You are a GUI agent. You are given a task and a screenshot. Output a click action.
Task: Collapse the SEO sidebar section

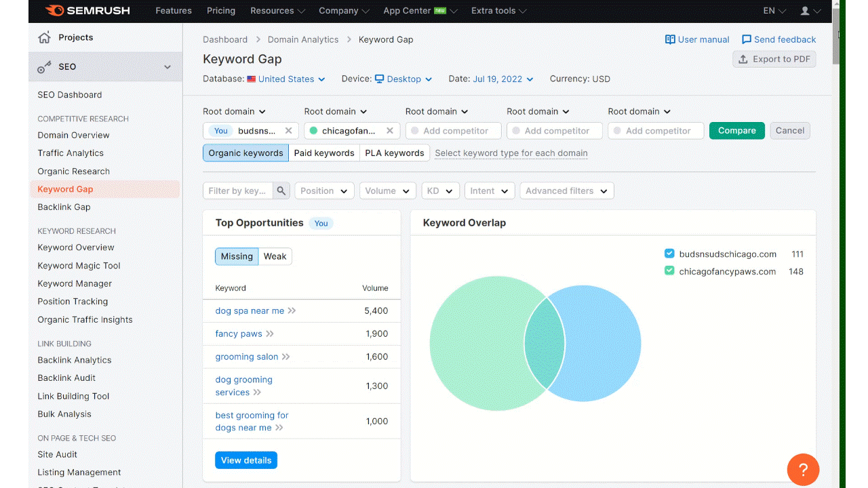pos(167,67)
